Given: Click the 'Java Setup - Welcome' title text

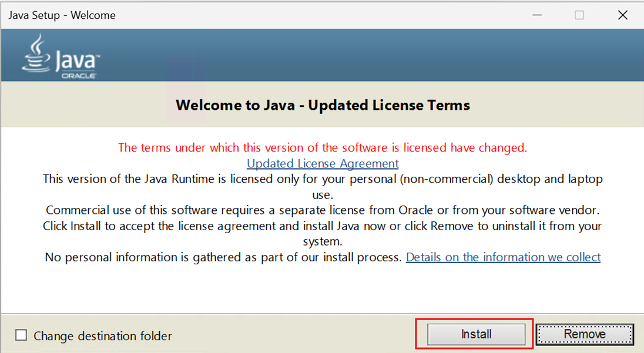Looking at the screenshot, I should point(62,16).
